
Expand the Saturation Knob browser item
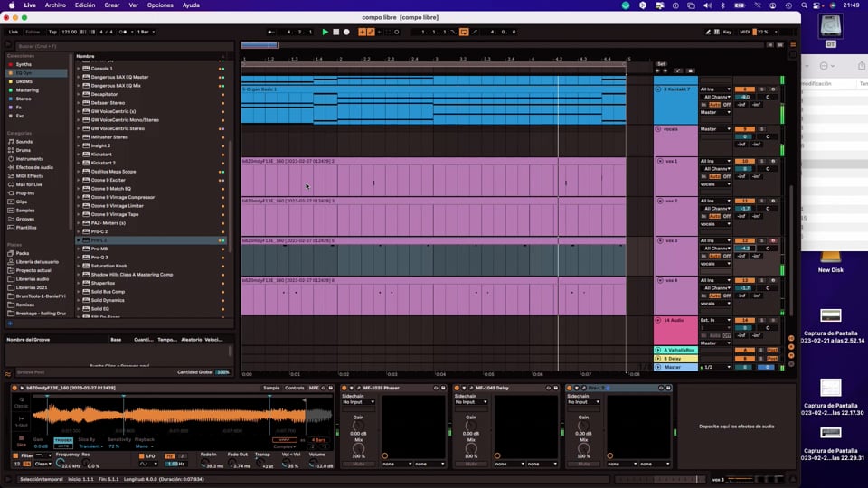[x=79, y=266]
